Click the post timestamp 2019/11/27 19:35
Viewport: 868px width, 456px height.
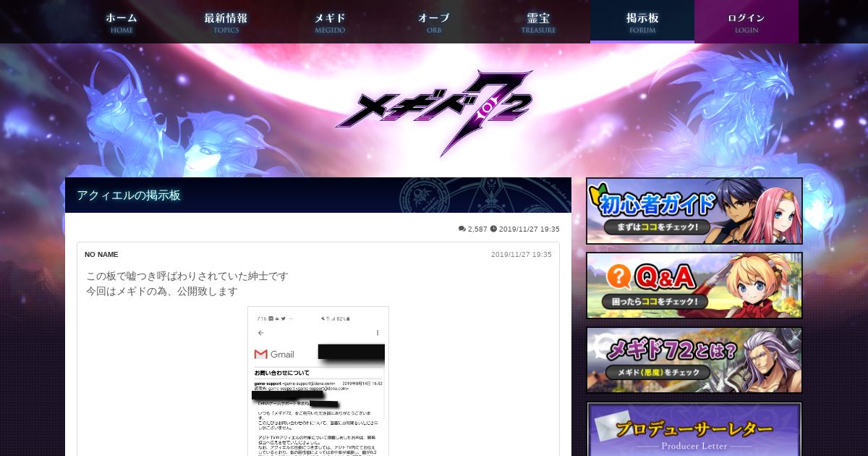pyautogui.click(x=522, y=255)
